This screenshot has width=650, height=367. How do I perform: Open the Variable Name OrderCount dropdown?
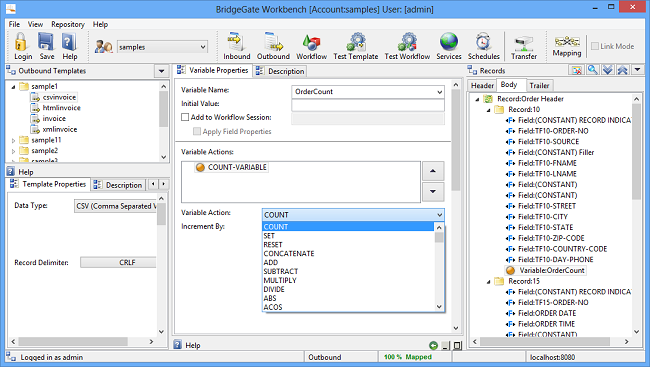click(439, 92)
